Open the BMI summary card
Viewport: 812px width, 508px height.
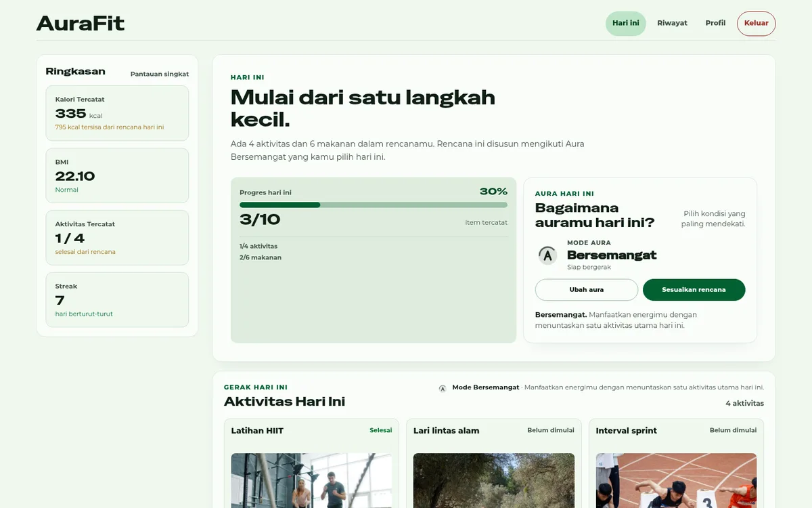coord(117,175)
